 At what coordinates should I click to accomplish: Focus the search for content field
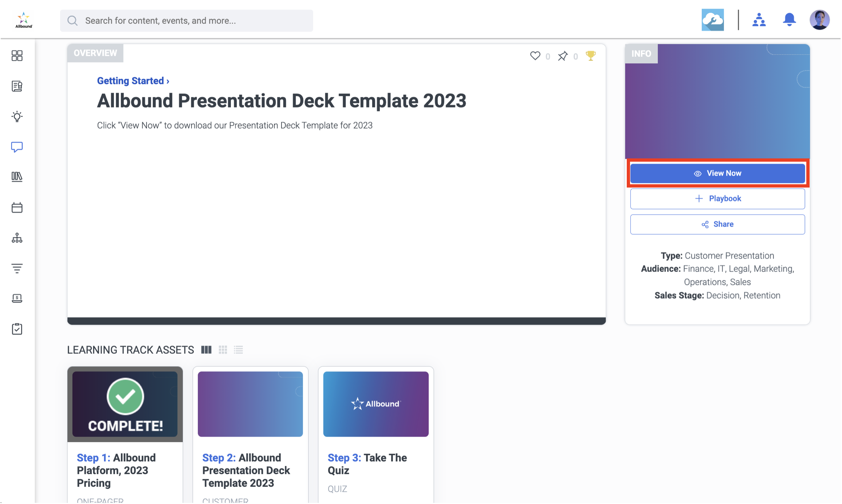[186, 21]
